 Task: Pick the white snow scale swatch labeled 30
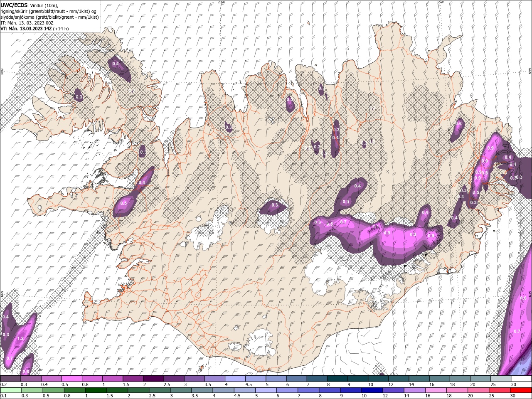pyautogui.click(x=521, y=379)
